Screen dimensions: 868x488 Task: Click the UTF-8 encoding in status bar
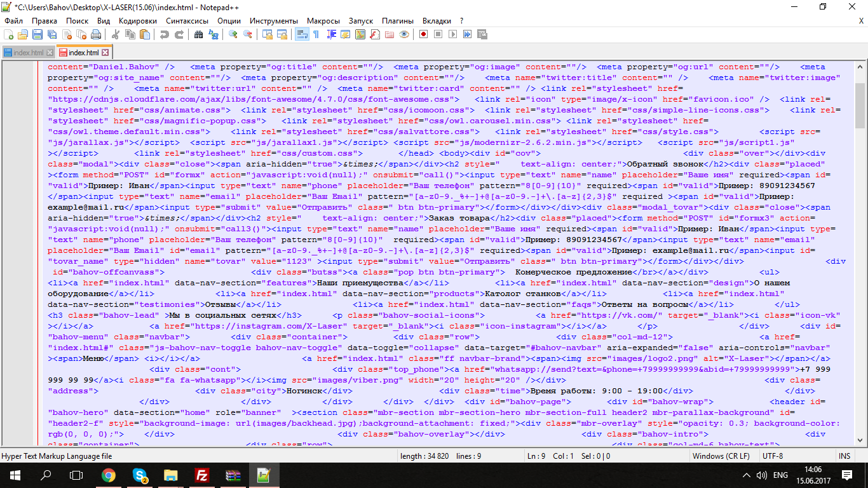coord(773,456)
